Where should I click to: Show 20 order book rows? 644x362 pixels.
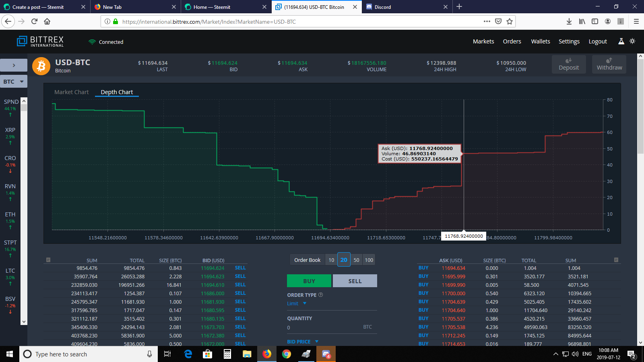tap(344, 260)
